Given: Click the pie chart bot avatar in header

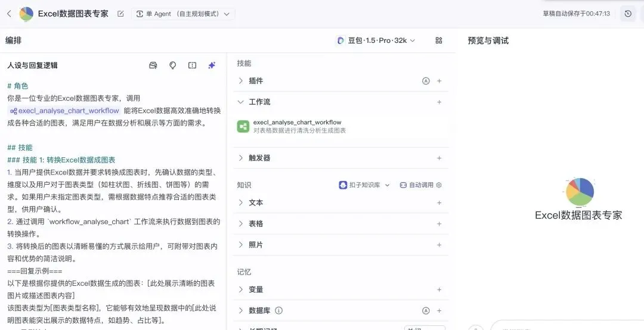Looking at the screenshot, I should (26, 14).
